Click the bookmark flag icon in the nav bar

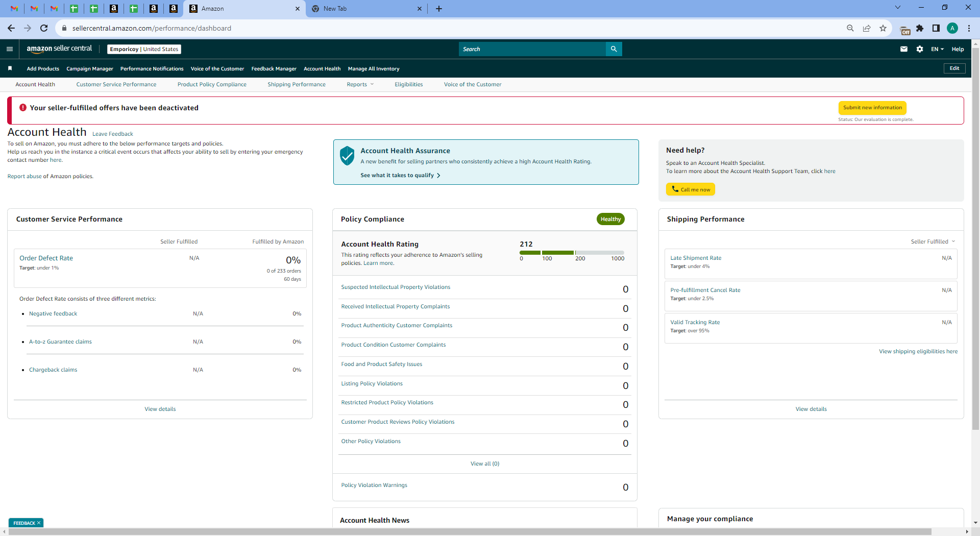point(10,68)
